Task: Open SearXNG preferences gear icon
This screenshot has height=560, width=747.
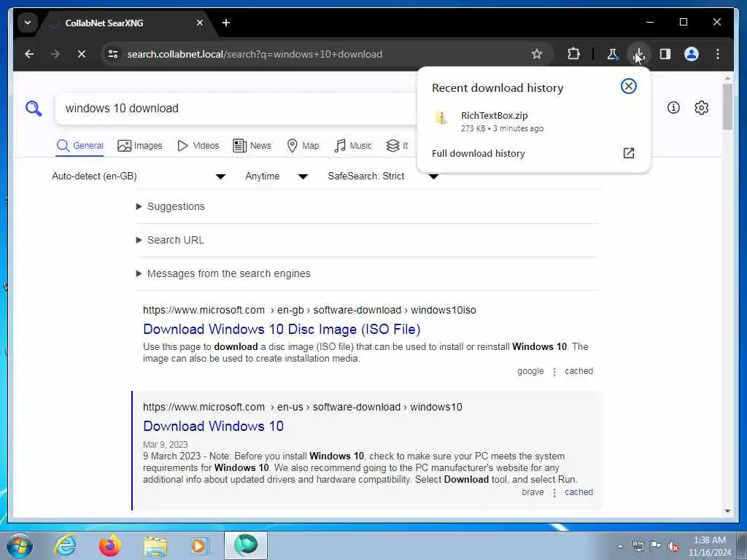Action: point(701,108)
